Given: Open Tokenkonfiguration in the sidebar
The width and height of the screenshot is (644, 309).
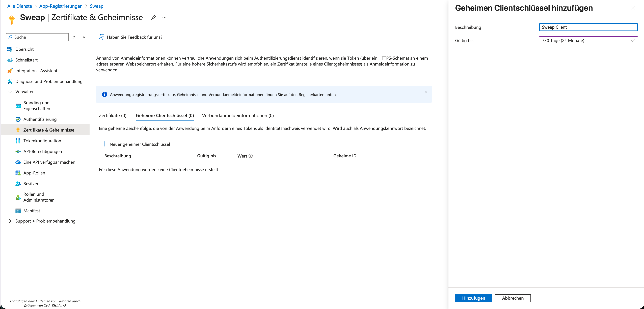Looking at the screenshot, I should [x=42, y=141].
